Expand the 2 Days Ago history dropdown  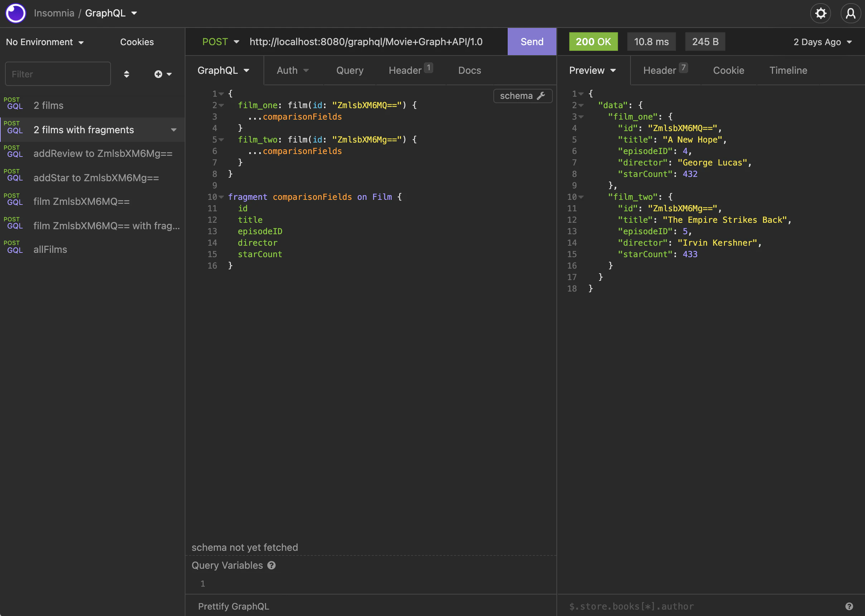click(x=822, y=42)
